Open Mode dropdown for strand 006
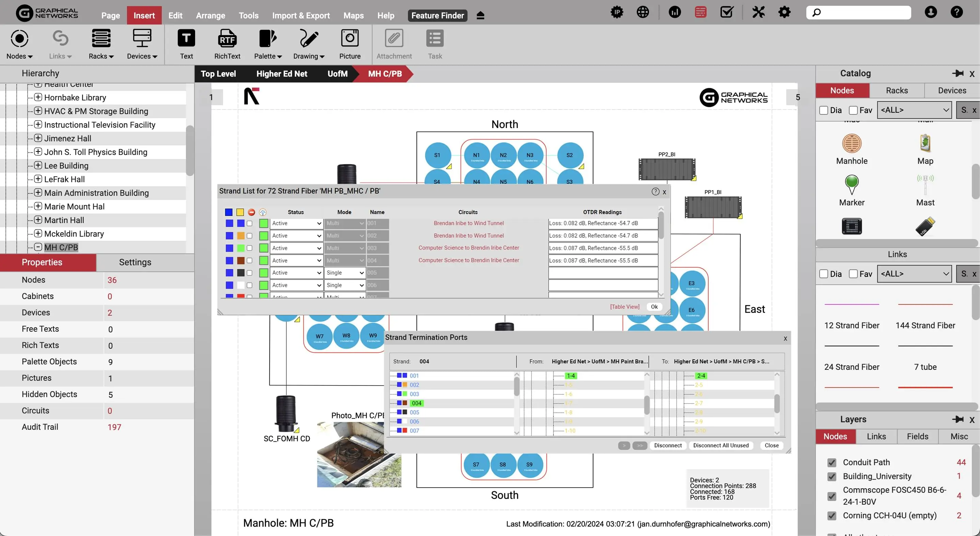980x536 pixels. (x=345, y=285)
